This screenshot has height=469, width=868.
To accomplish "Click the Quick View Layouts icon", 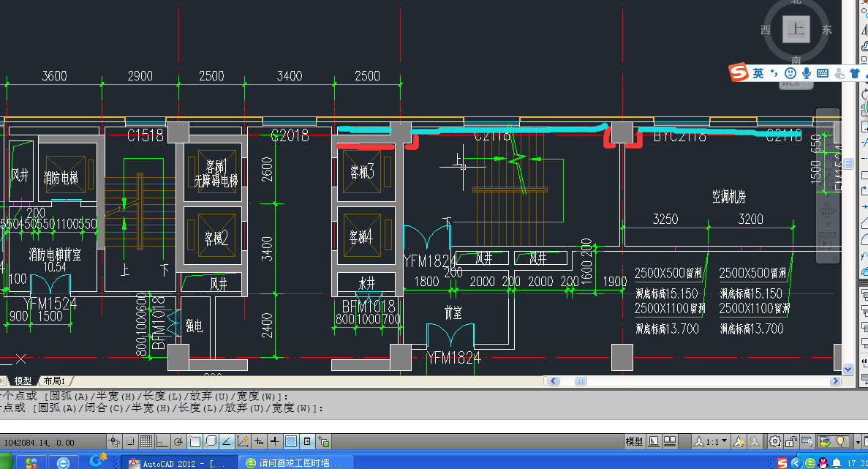I will tap(654, 441).
